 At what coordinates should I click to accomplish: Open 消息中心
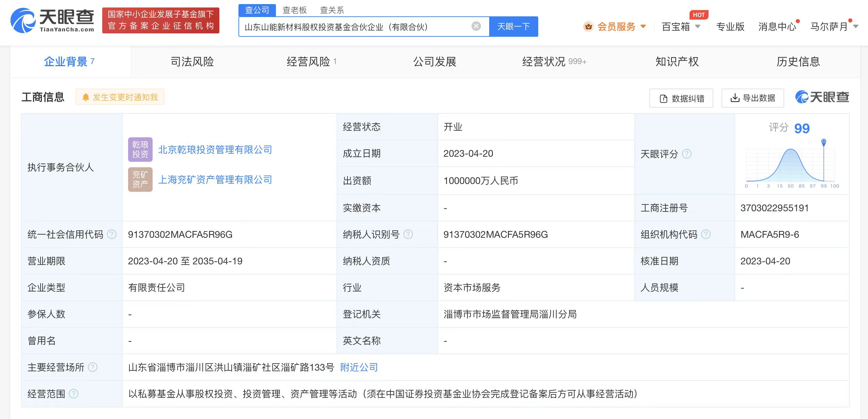(777, 27)
